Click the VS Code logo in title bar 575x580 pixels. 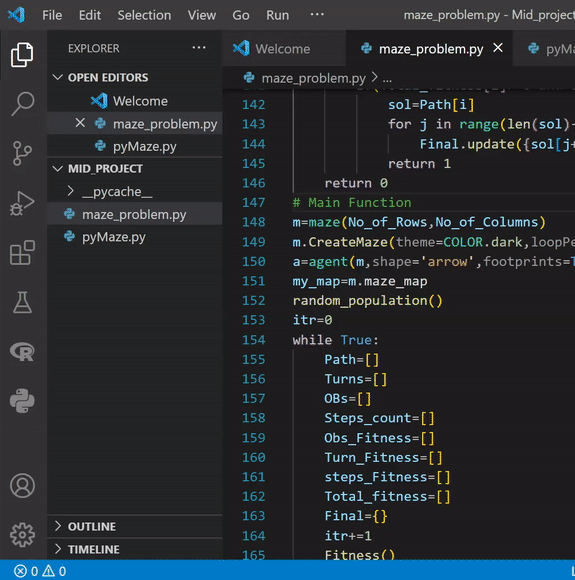16,15
